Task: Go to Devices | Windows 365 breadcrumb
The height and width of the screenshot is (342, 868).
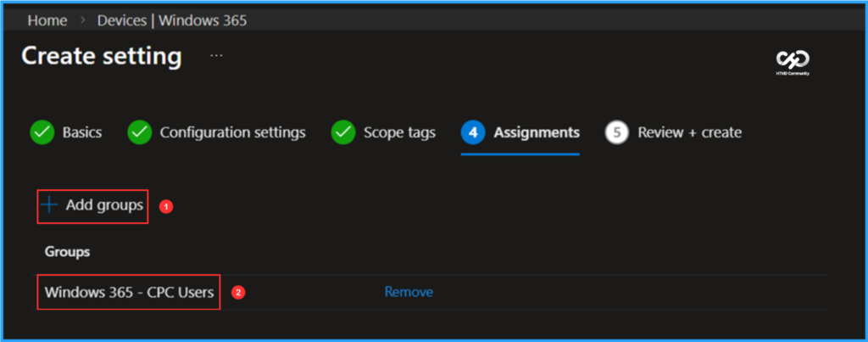Action: tap(172, 20)
